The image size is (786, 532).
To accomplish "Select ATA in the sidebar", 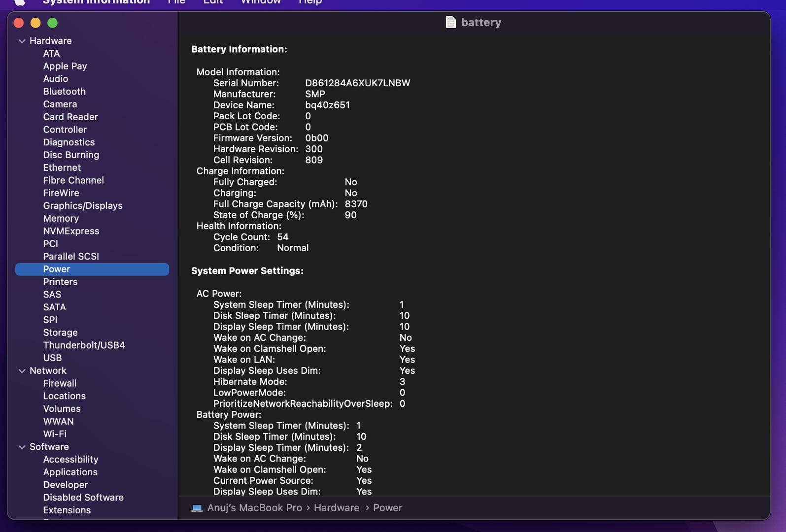I will pos(51,53).
